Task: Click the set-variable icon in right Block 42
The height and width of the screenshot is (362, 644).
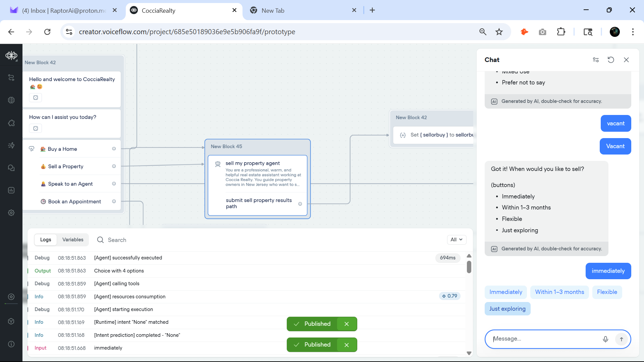Action: [x=403, y=135]
